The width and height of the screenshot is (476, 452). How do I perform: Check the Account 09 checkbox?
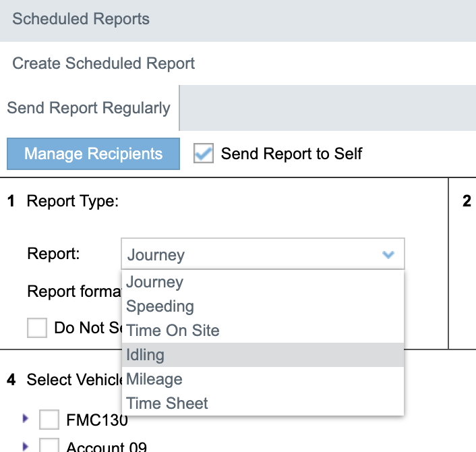tap(49, 445)
